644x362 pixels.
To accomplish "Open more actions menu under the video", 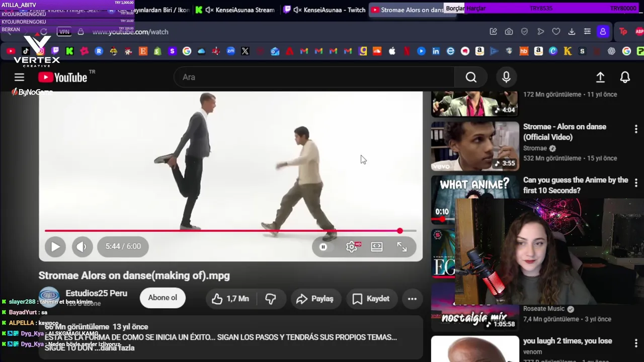I will pyautogui.click(x=412, y=299).
